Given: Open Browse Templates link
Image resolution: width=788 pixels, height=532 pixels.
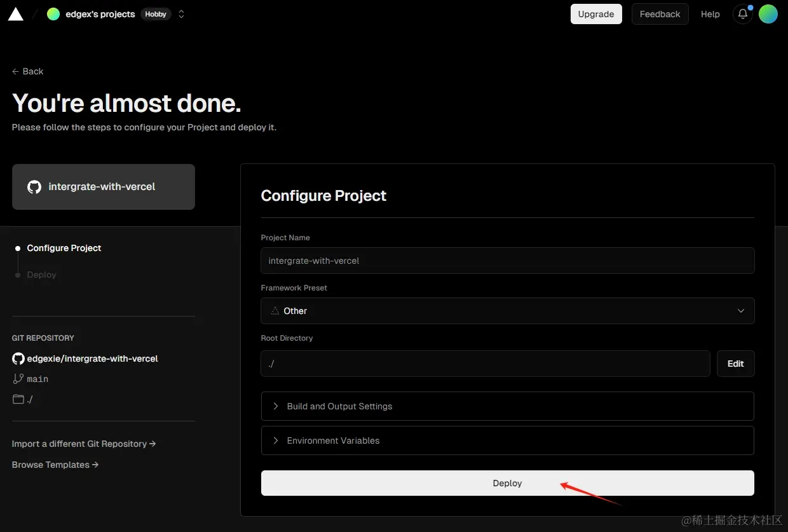Looking at the screenshot, I should pos(55,465).
